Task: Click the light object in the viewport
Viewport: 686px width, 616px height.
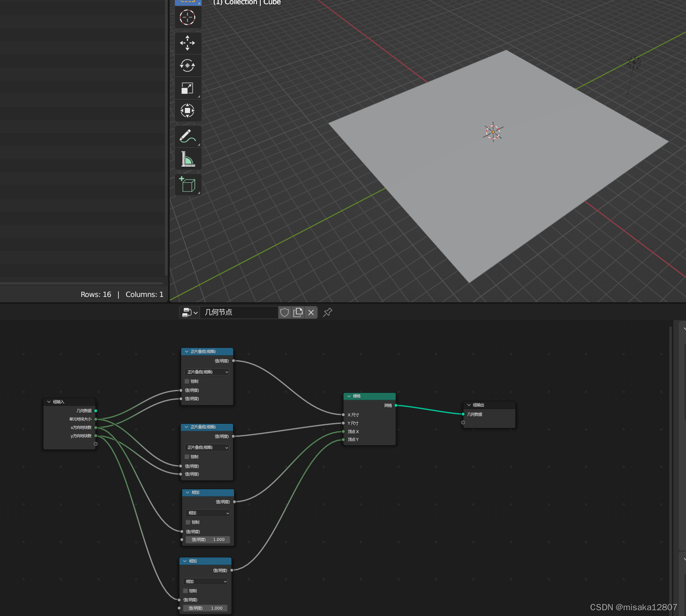Action: click(634, 63)
